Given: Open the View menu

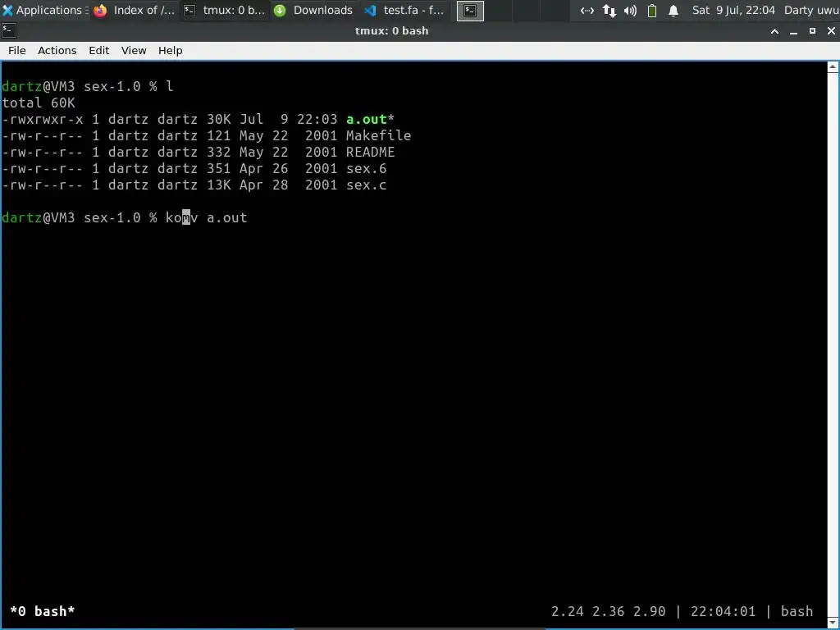Looking at the screenshot, I should (134, 50).
